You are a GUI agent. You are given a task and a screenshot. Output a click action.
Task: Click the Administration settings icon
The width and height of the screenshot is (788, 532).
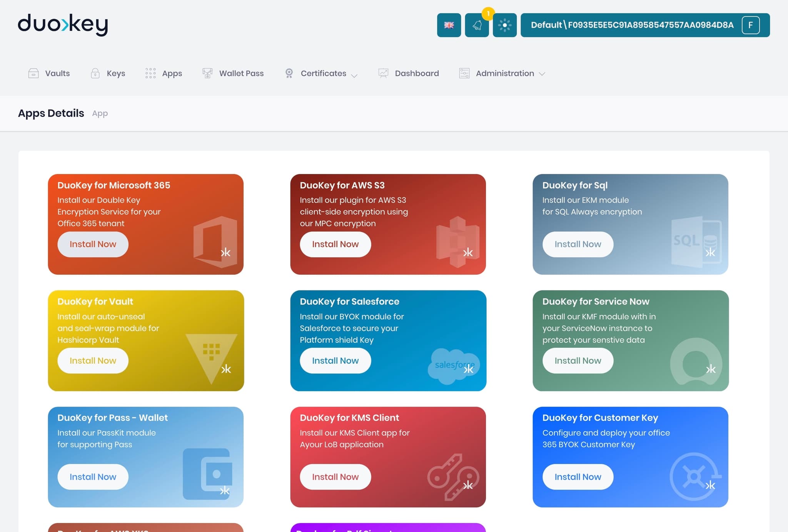[x=464, y=73]
